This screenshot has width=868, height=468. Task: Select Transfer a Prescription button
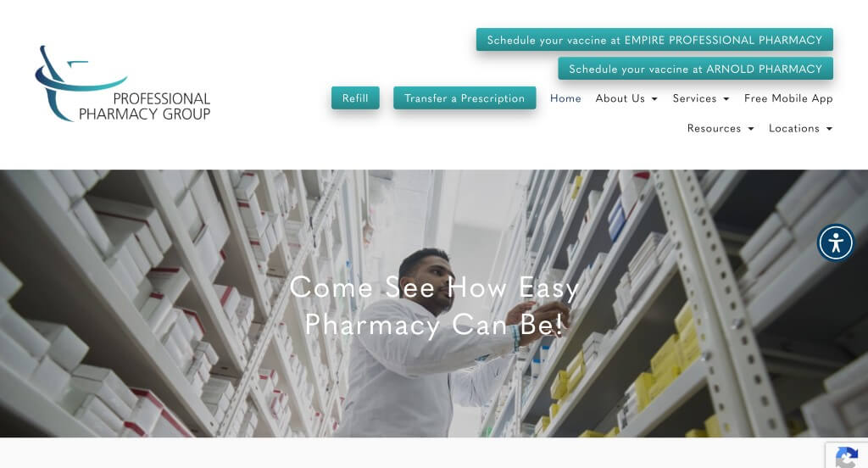(465, 98)
